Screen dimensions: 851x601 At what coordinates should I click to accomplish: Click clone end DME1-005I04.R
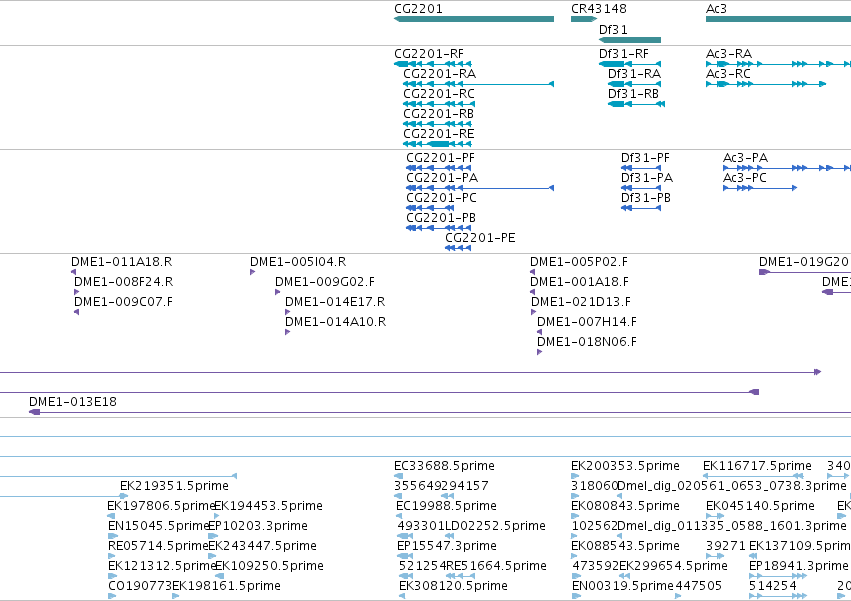[252, 272]
